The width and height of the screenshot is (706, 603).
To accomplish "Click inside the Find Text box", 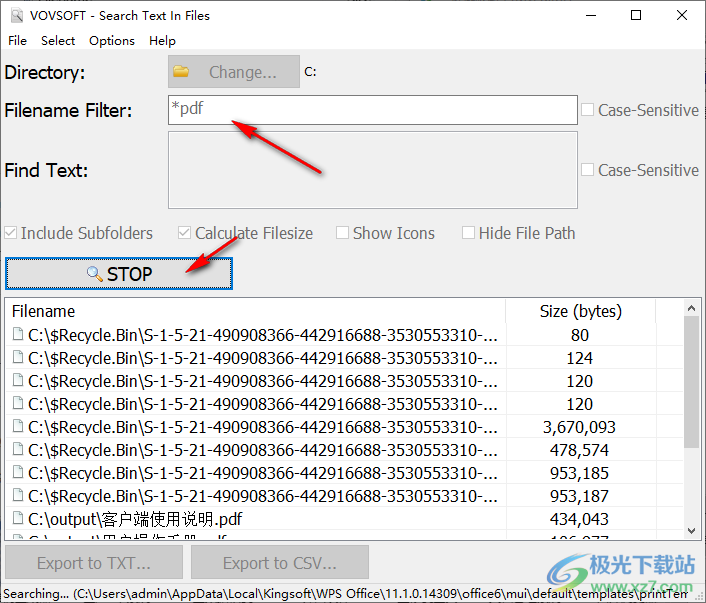I will (x=372, y=170).
